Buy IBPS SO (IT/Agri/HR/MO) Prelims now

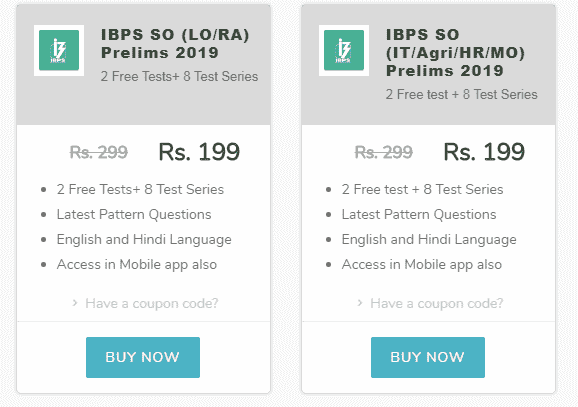point(428,357)
